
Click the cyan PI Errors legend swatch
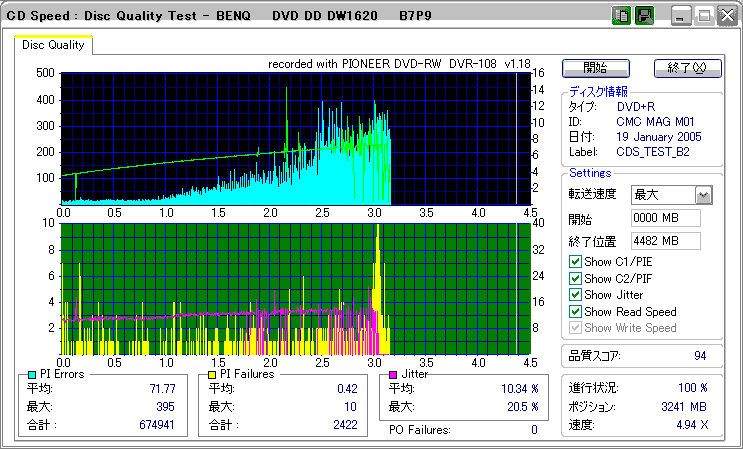click(x=31, y=374)
